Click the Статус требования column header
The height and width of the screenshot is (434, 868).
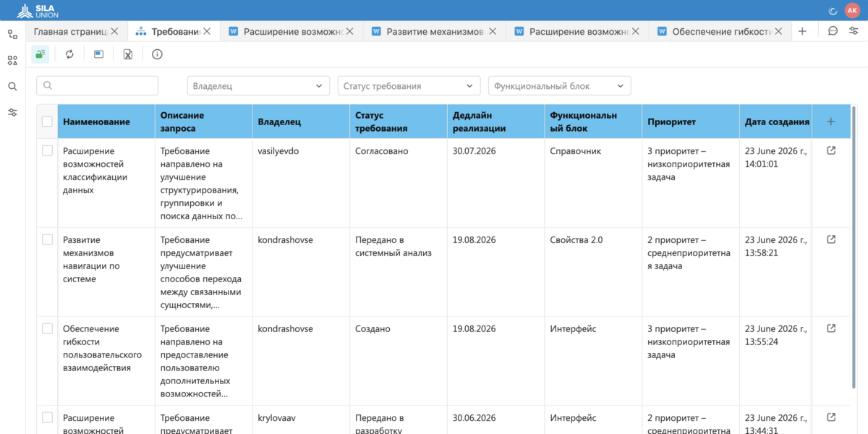click(x=399, y=122)
